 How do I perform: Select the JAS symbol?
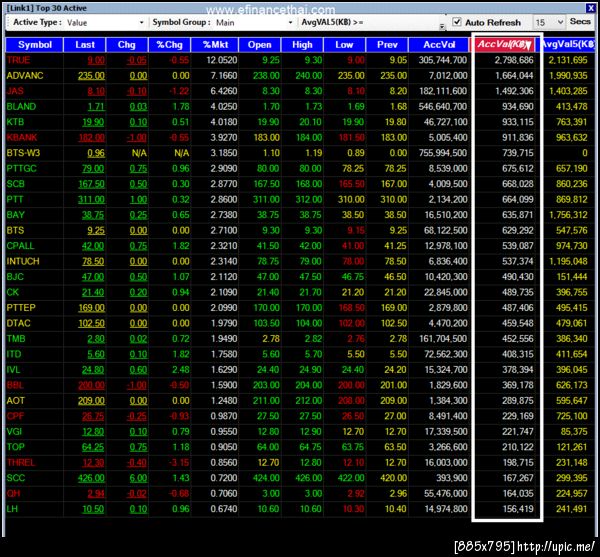pos(15,91)
